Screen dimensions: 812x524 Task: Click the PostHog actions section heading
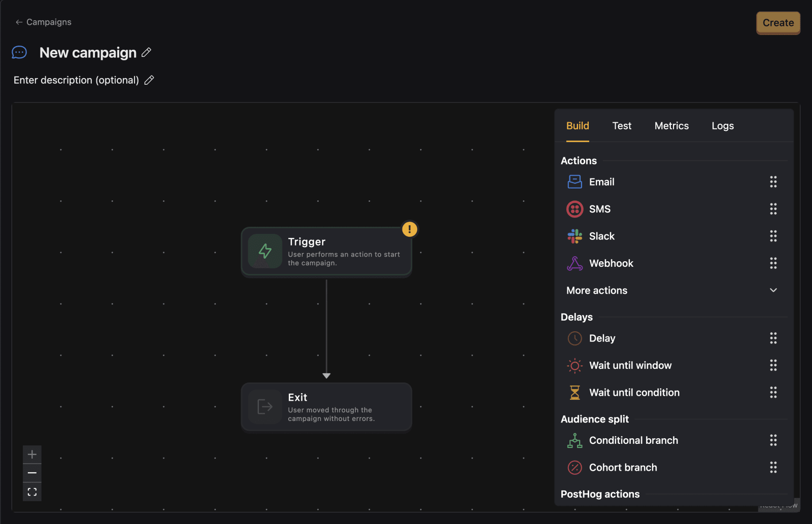point(600,494)
